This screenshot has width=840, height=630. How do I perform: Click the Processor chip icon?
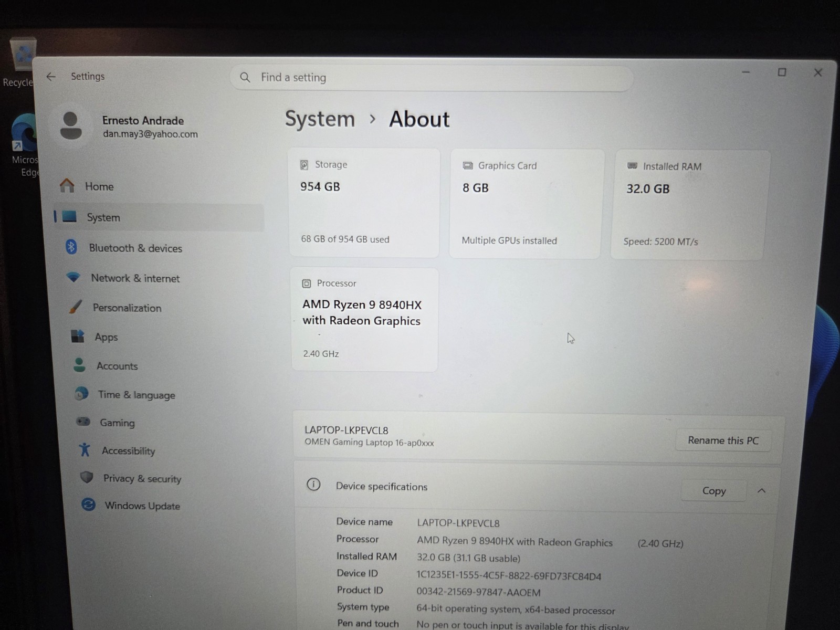[307, 283]
